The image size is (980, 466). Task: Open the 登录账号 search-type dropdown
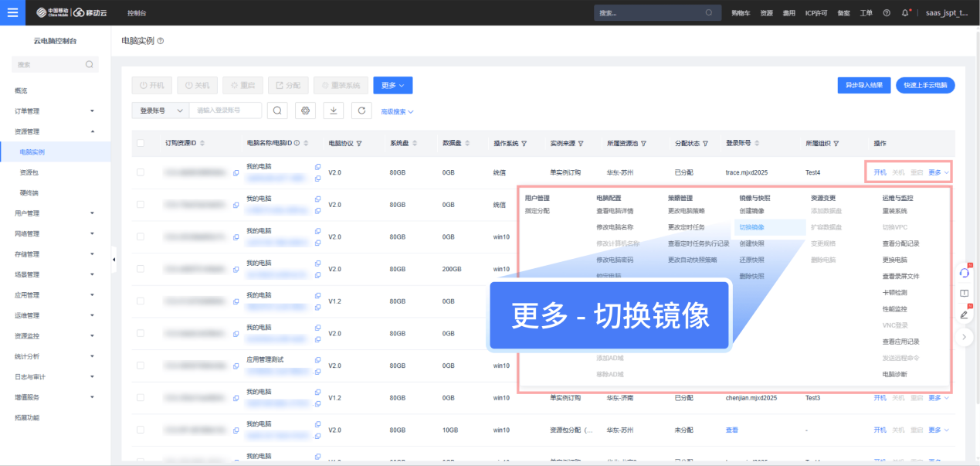click(161, 111)
